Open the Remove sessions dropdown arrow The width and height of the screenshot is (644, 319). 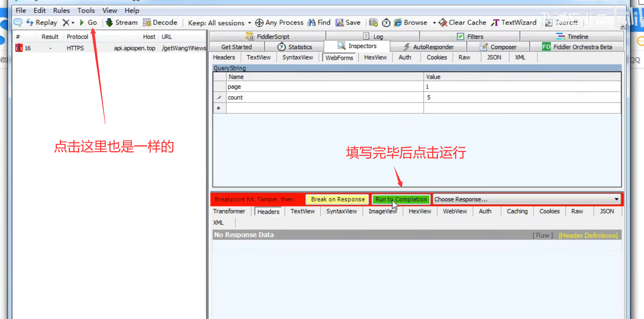73,23
